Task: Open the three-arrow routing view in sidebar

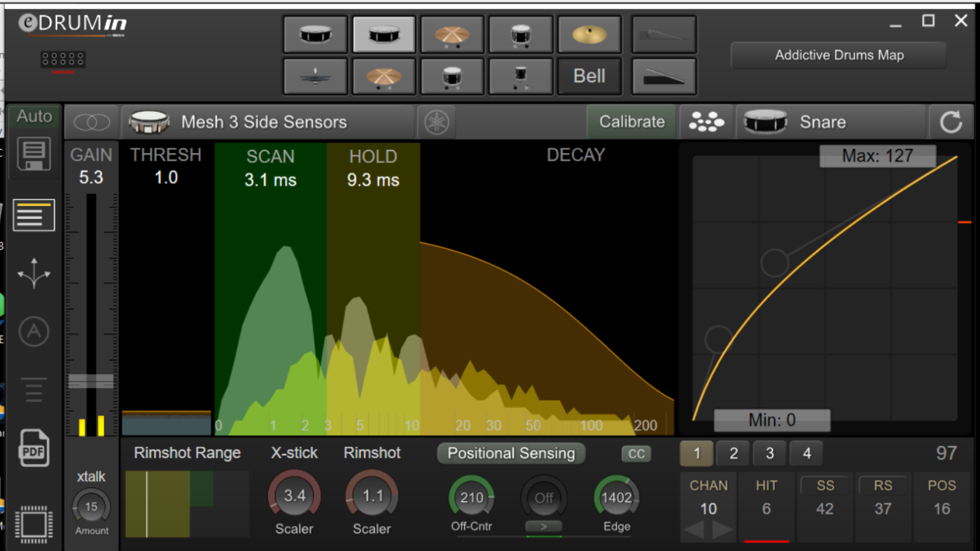Action: (34, 273)
